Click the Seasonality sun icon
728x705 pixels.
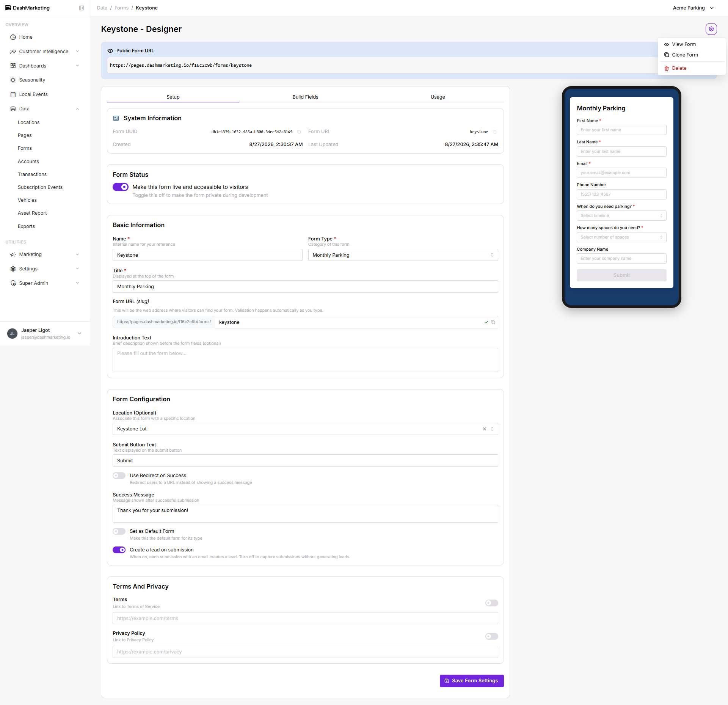click(x=13, y=80)
